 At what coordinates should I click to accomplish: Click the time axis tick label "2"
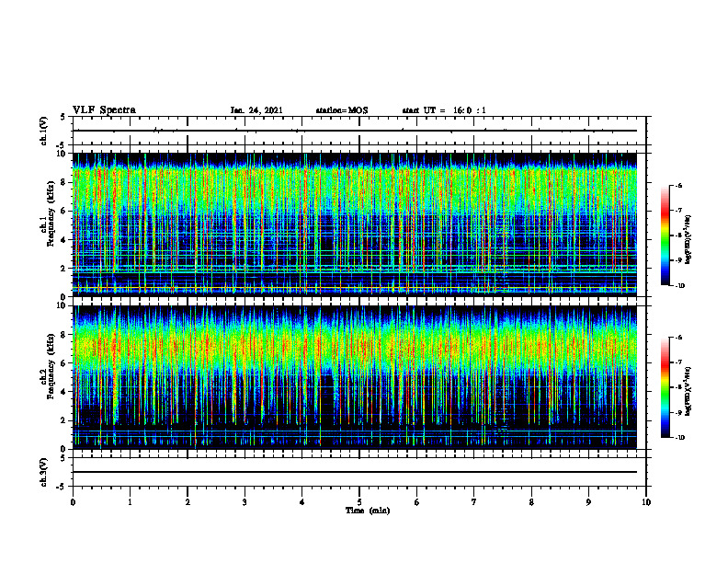(188, 502)
